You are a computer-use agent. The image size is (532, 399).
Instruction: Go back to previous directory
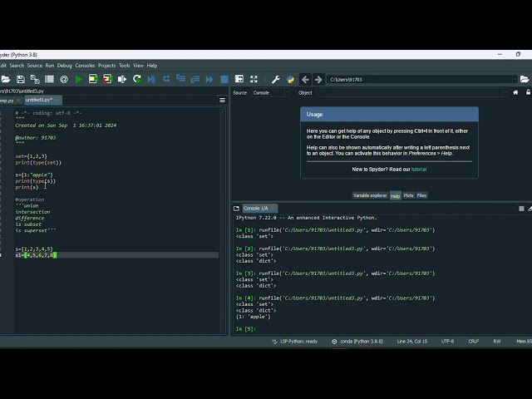click(305, 80)
